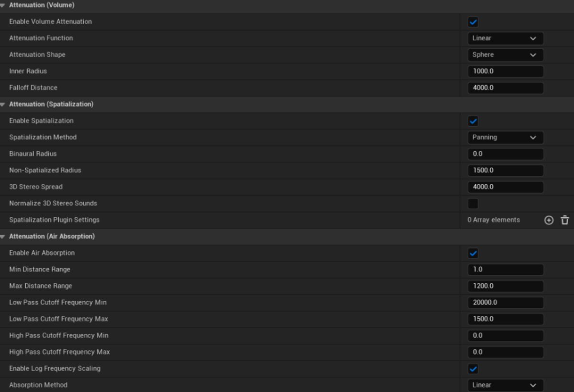Edit Inner Radius value field
This screenshot has height=392, width=574.
point(505,72)
